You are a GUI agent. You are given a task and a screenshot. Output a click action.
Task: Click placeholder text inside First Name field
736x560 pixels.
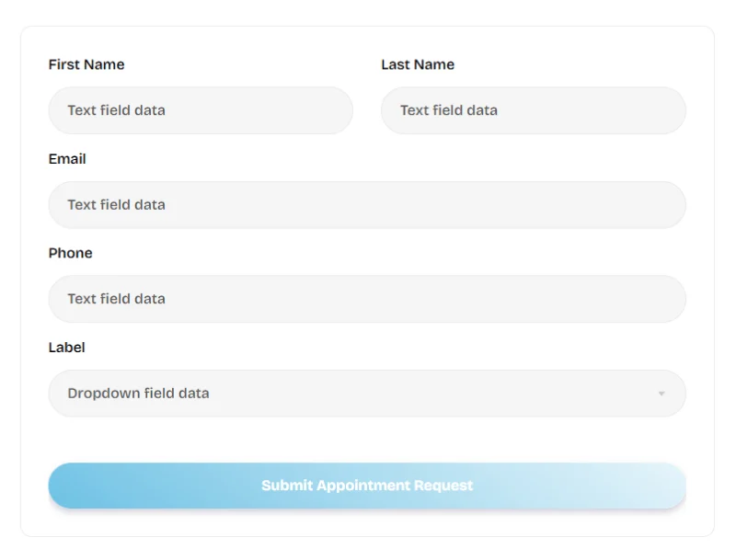click(117, 110)
